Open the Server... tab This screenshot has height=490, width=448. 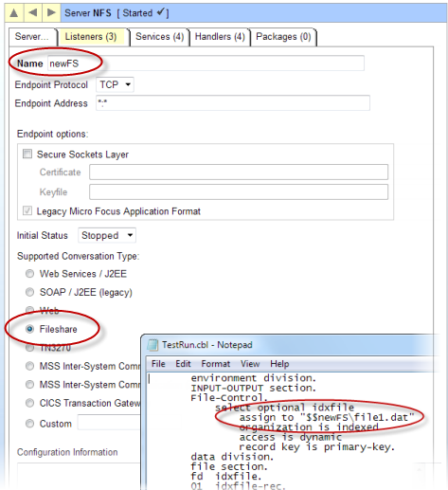(x=32, y=37)
